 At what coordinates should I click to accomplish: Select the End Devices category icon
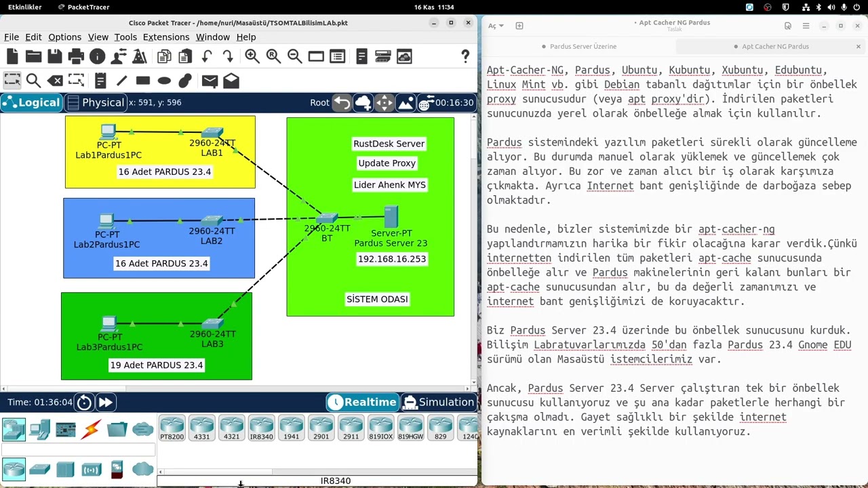[x=40, y=429]
